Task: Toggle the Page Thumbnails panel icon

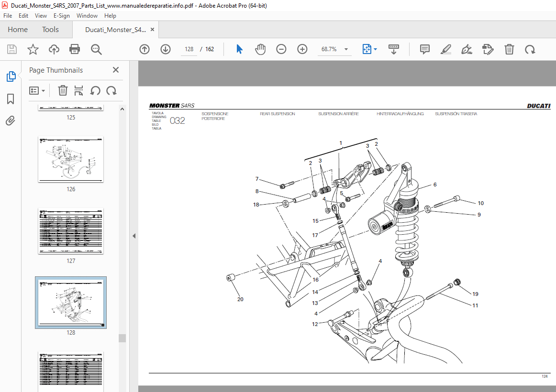Action: point(11,76)
